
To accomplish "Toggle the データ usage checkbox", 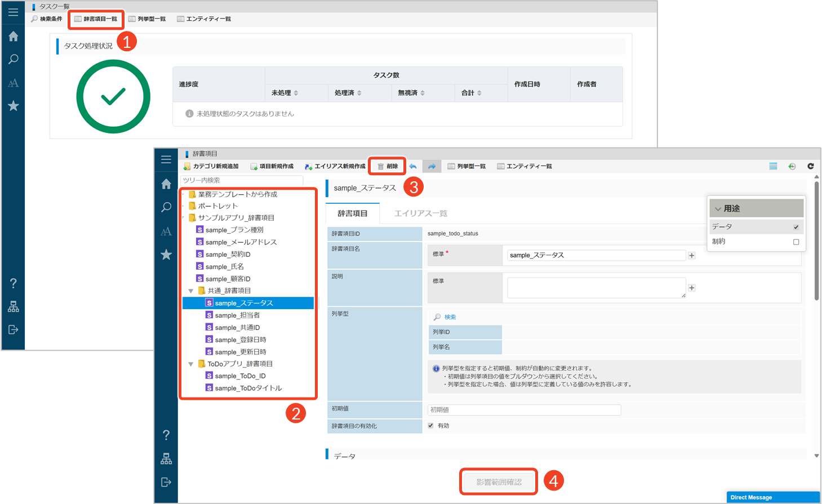I will (x=796, y=227).
